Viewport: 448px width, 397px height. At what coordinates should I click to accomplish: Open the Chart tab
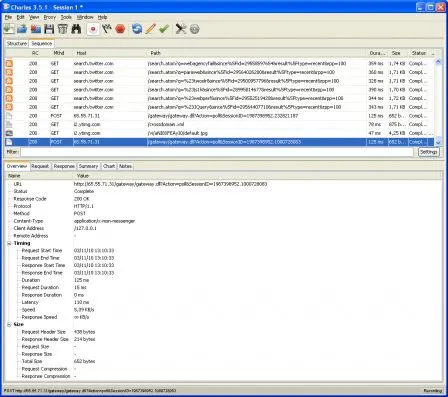pos(109,166)
